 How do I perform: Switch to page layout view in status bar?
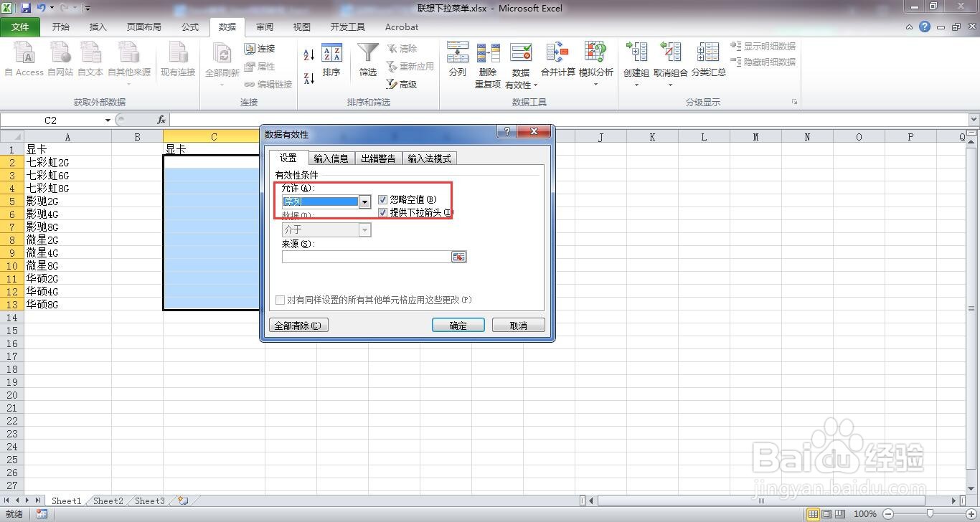826,514
